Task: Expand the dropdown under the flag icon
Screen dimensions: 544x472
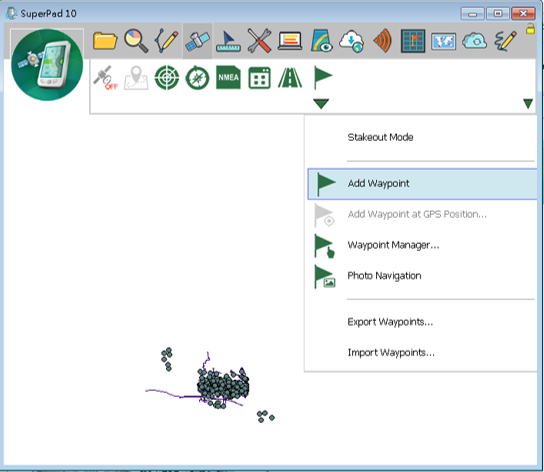Action: pyautogui.click(x=321, y=103)
